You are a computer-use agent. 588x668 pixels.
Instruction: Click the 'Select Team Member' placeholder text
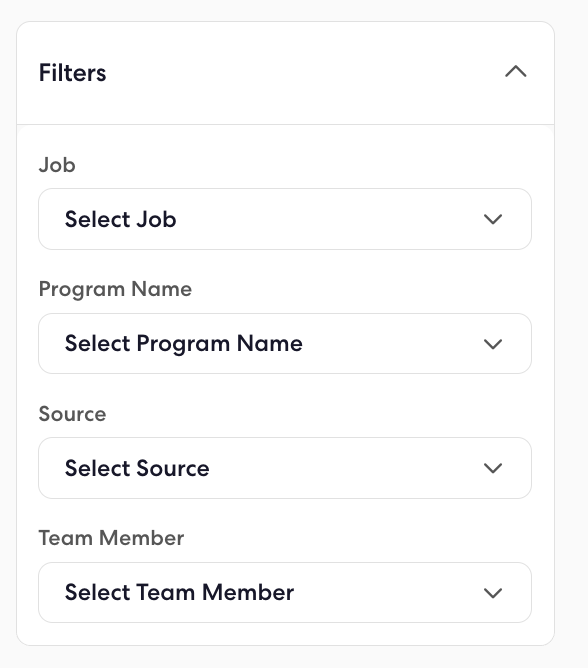point(179,593)
